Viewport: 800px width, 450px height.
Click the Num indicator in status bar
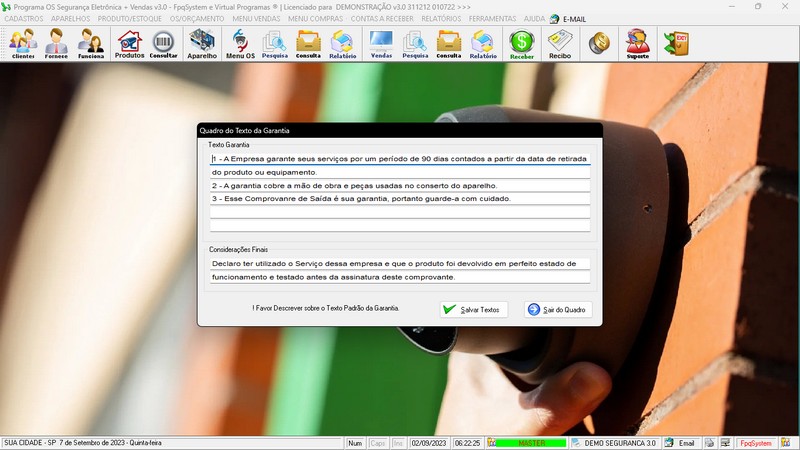355,443
